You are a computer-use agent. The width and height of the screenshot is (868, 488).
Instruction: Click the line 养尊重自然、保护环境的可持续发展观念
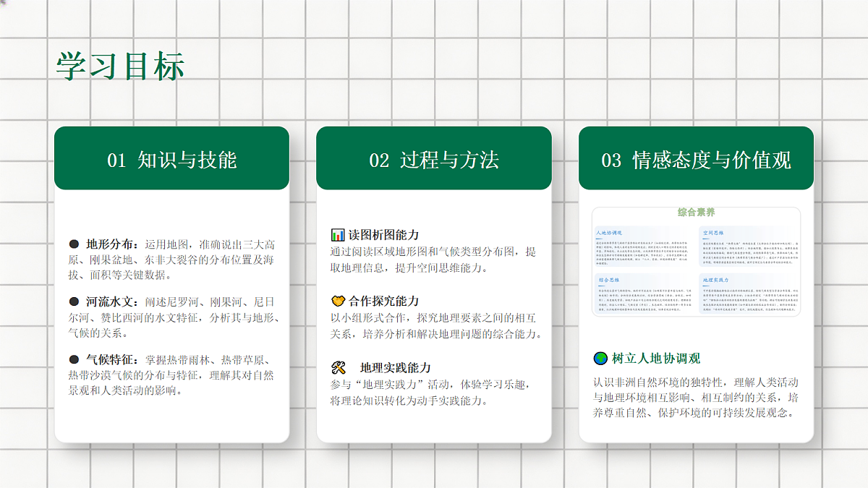(694, 414)
